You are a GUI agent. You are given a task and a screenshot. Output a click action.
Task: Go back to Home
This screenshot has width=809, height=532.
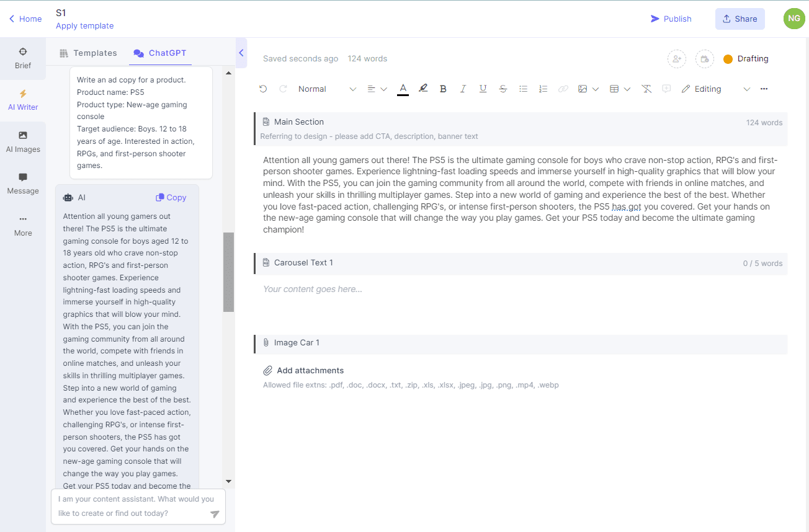(25, 19)
